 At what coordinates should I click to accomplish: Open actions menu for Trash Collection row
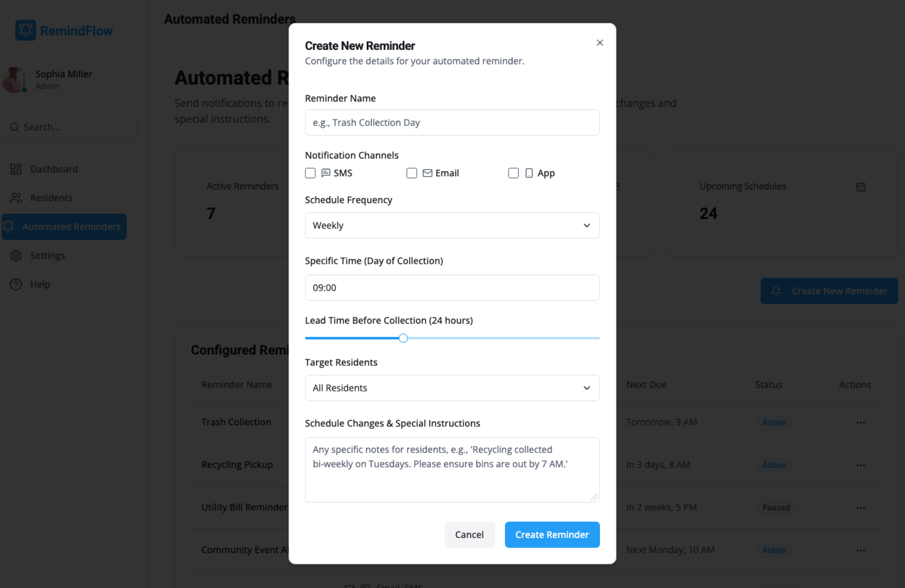(x=861, y=423)
